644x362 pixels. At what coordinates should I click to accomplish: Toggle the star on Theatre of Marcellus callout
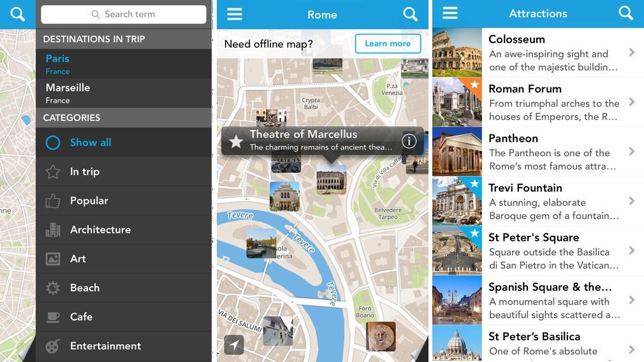point(236,141)
